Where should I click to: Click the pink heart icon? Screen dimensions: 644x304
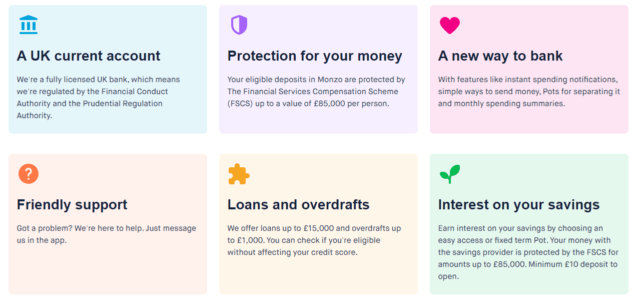tap(449, 25)
